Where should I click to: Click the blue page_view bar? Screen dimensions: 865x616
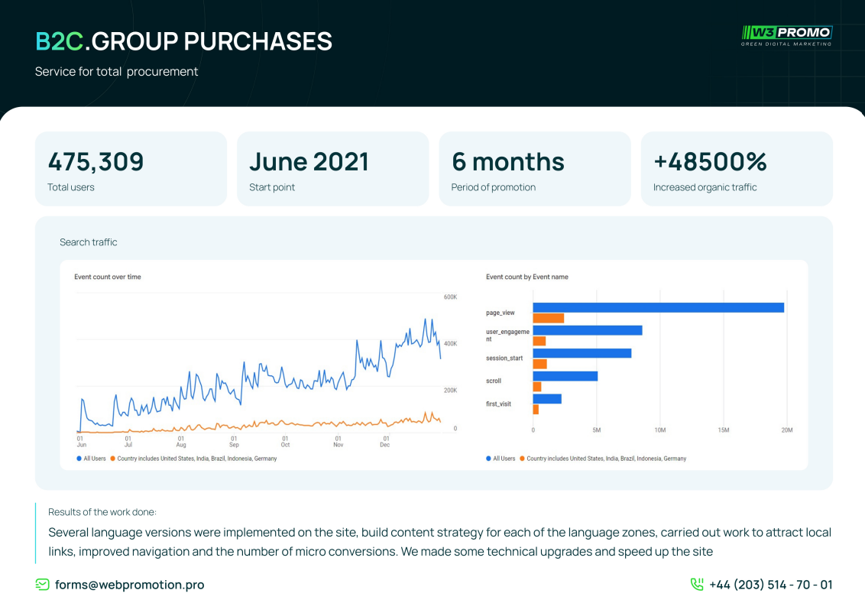658,307
